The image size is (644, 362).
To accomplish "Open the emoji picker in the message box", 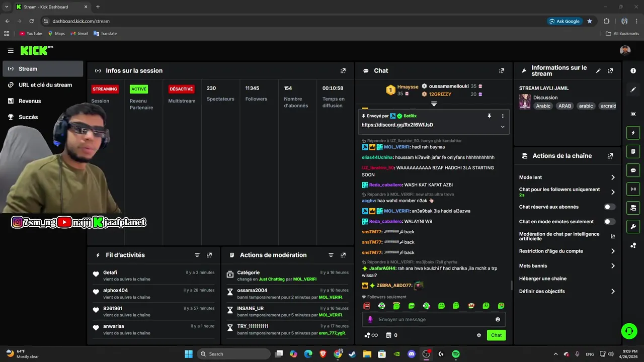I will tap(498, 319).
